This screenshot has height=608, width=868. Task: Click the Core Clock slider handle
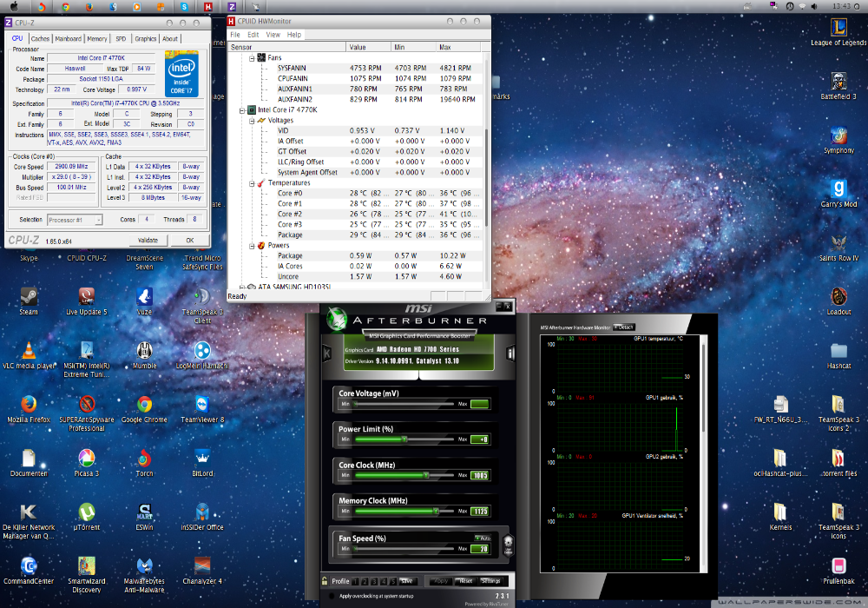point(425,475)
